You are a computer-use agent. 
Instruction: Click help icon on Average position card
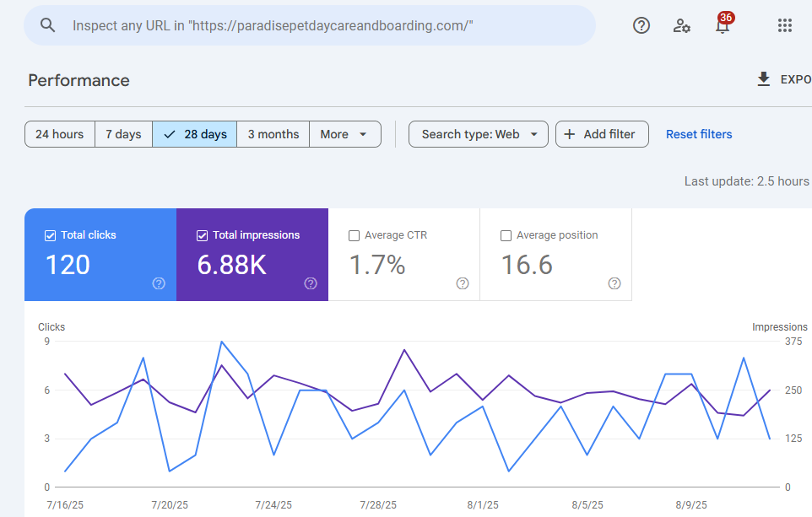[x=614, y=283]
